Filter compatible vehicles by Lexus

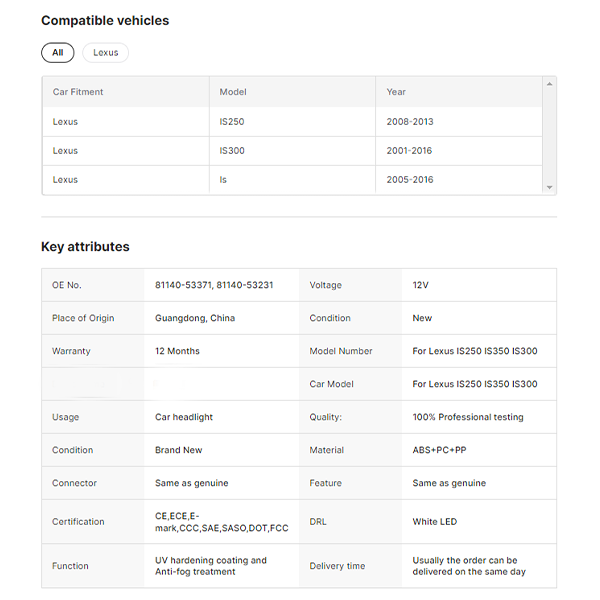pos(105,53)
